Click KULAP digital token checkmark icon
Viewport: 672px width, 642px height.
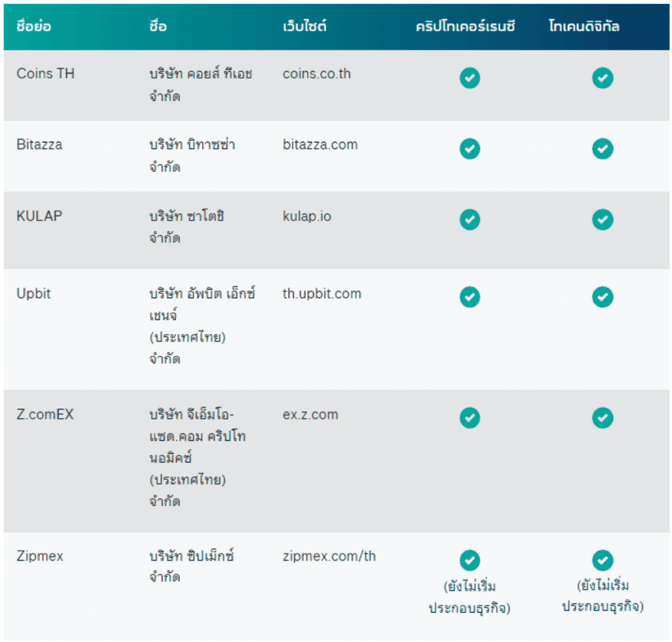[602, 220]
